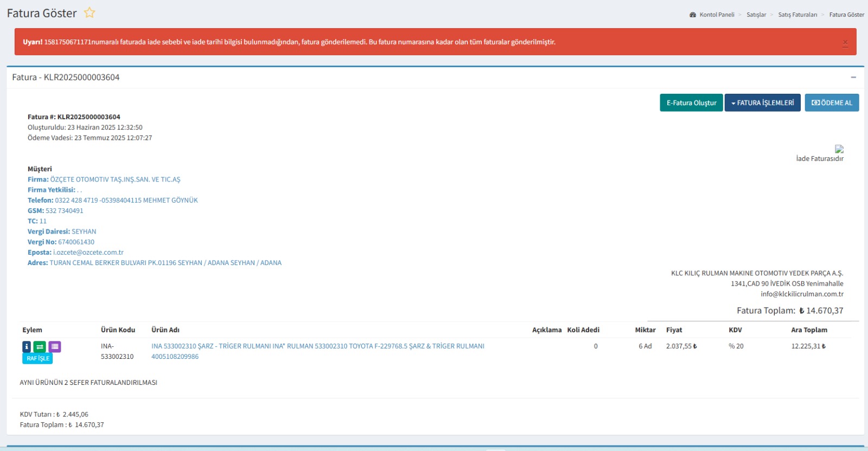Viewport: 868px width, 451px height.
Task: Click the blue info icon in Eylem column
Action: coord(27,347)
